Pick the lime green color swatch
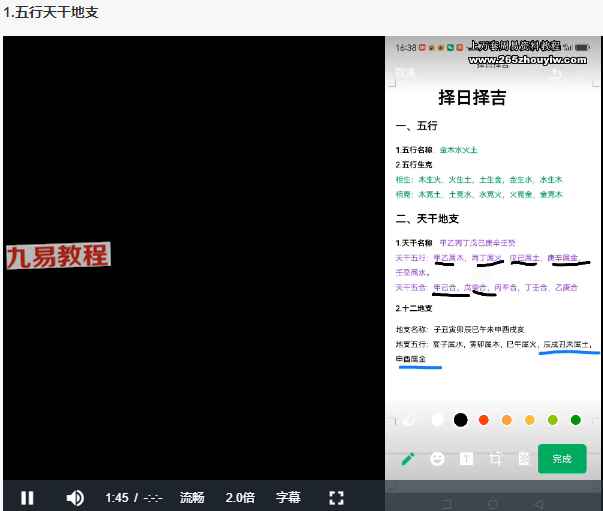Image resolution: width=603 pixels, height=511 pixels. point(553,420)
